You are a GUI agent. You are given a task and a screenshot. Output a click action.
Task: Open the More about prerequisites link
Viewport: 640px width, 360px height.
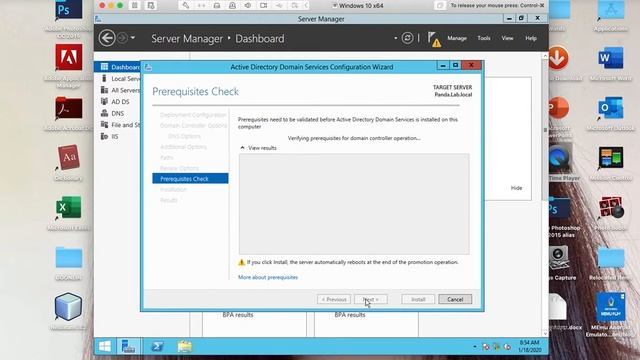coord(268,277)
